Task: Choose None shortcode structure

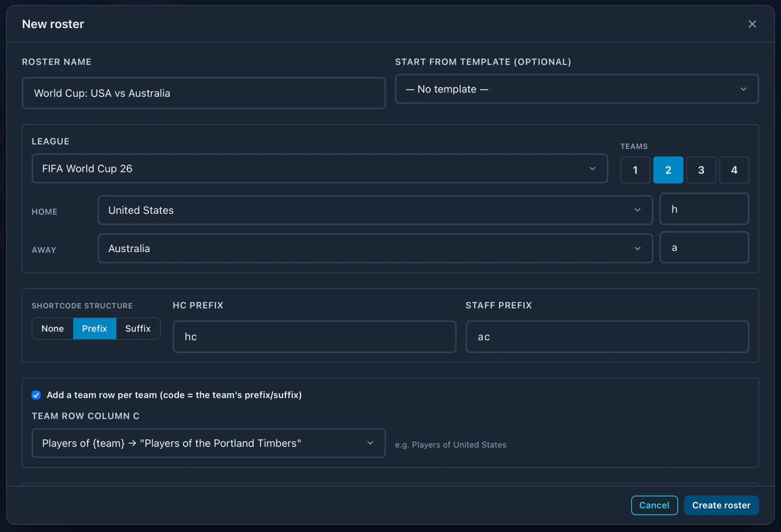Action: click(x=52, y=328)
